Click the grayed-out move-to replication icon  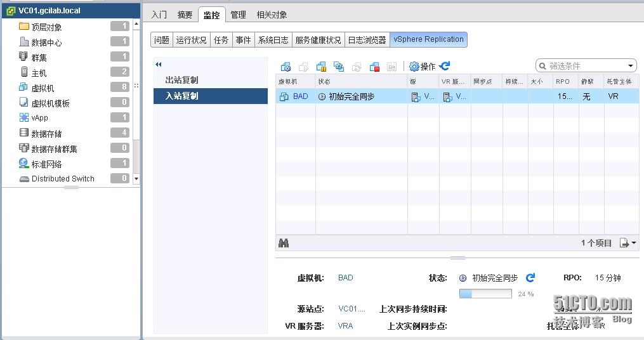357,67
